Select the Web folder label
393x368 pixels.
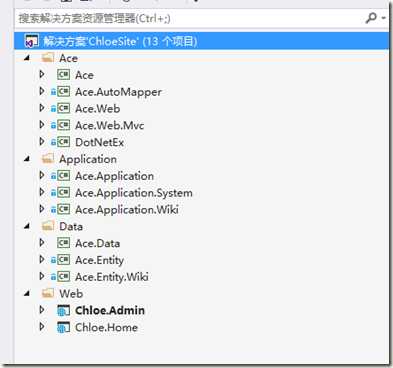point(71,294)
